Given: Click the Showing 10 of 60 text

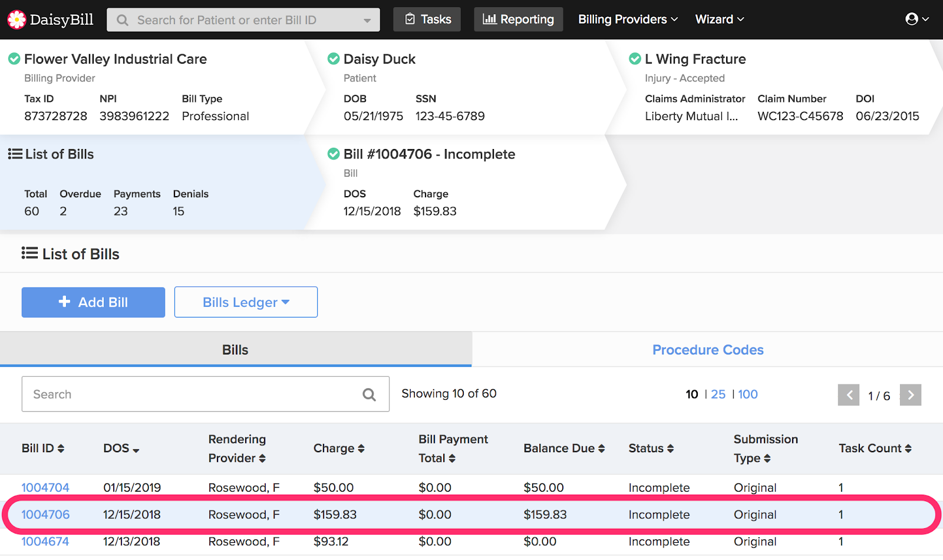Looking at the screenshot, I should 449,393.
